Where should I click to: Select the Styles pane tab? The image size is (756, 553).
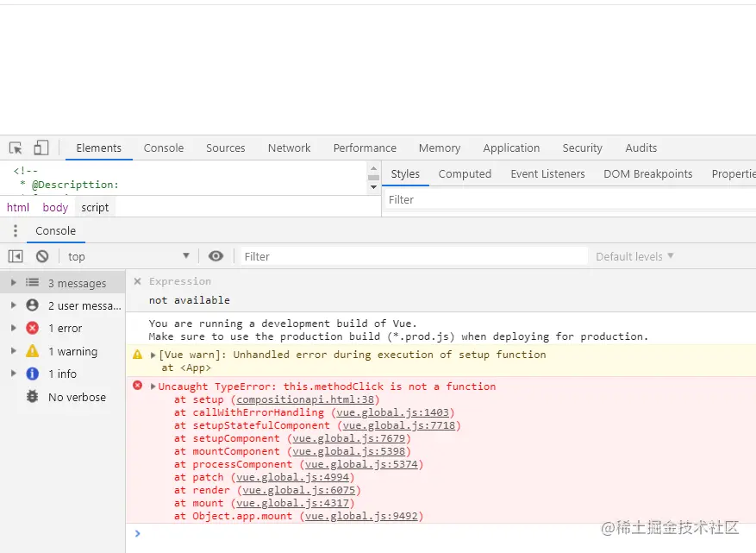click(x=405, y=173)
